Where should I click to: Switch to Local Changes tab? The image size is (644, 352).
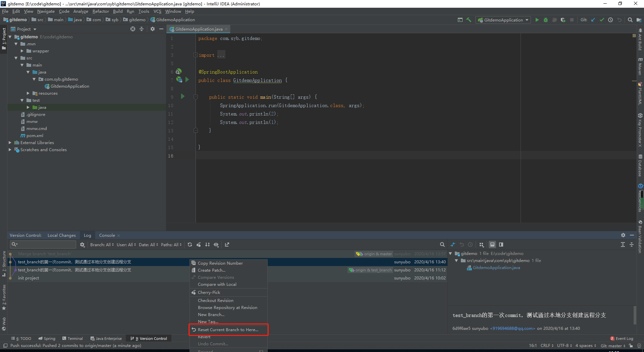coord(62,235)
